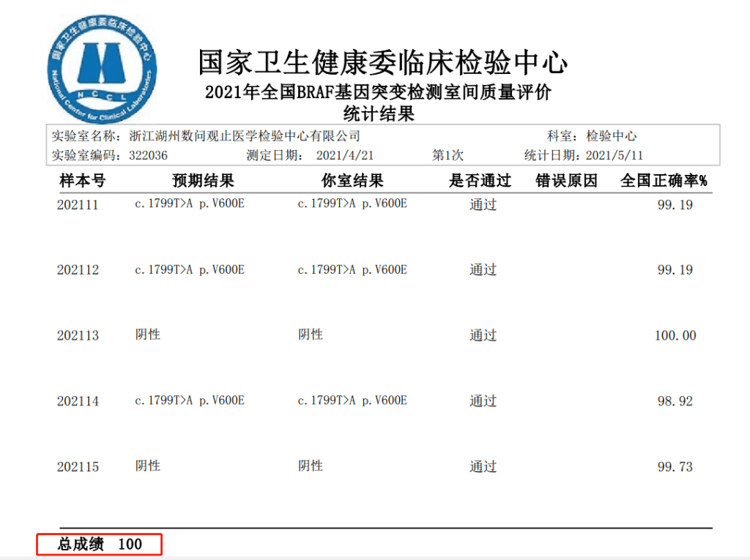Image resolution: width=750 pixels, height=560 pixels.
Task: Click the 样本号 column header
Action: 82,181
